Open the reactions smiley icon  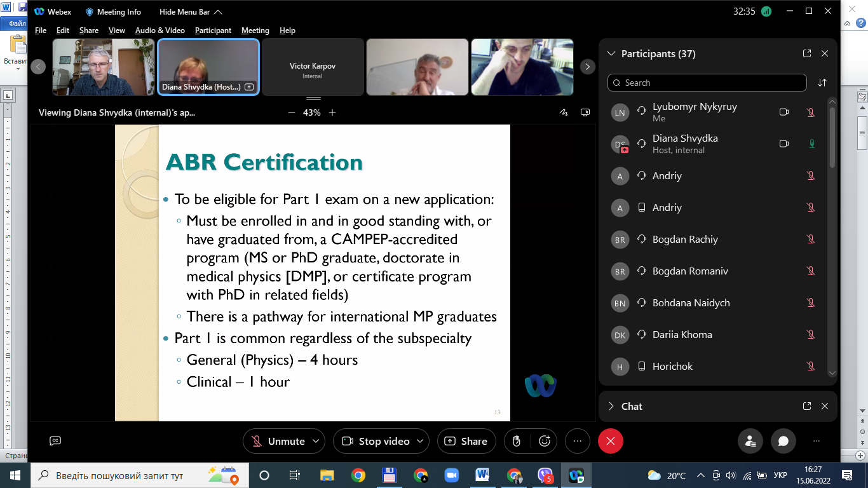tap(544, 441)
